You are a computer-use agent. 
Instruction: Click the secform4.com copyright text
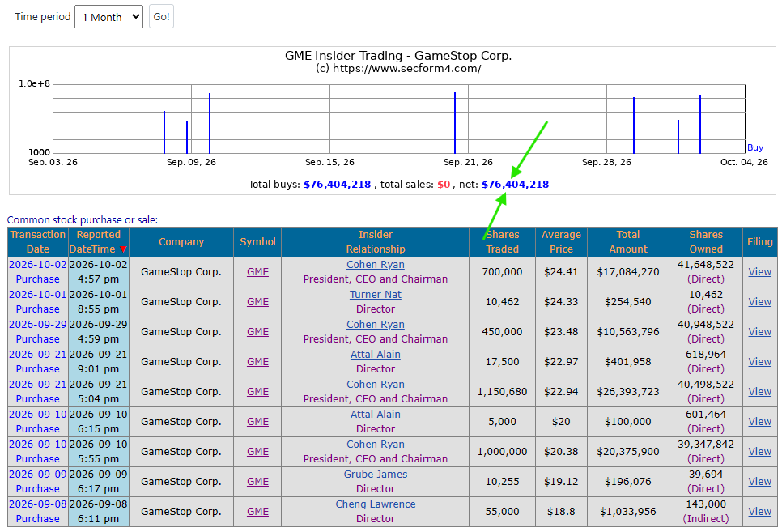tap(398, 68)
